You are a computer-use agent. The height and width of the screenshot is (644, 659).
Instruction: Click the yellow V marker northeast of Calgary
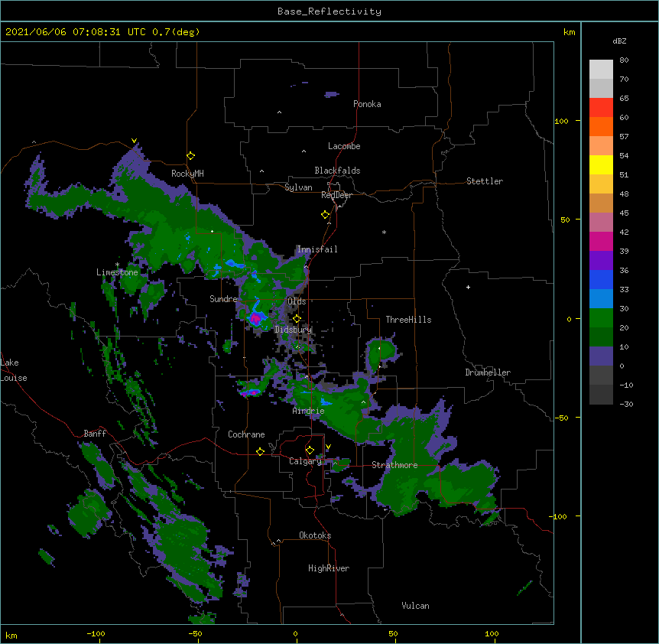pos(328,447)
